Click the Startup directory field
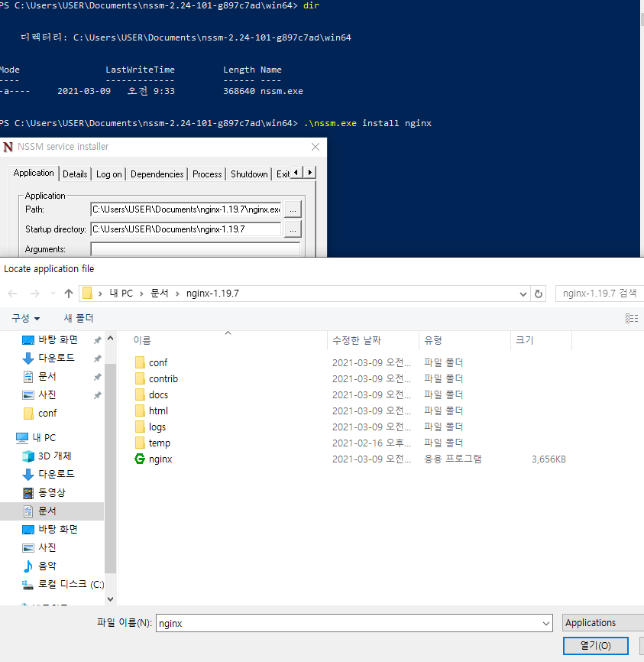Screen dimensions: 644x662 (186, 229)
